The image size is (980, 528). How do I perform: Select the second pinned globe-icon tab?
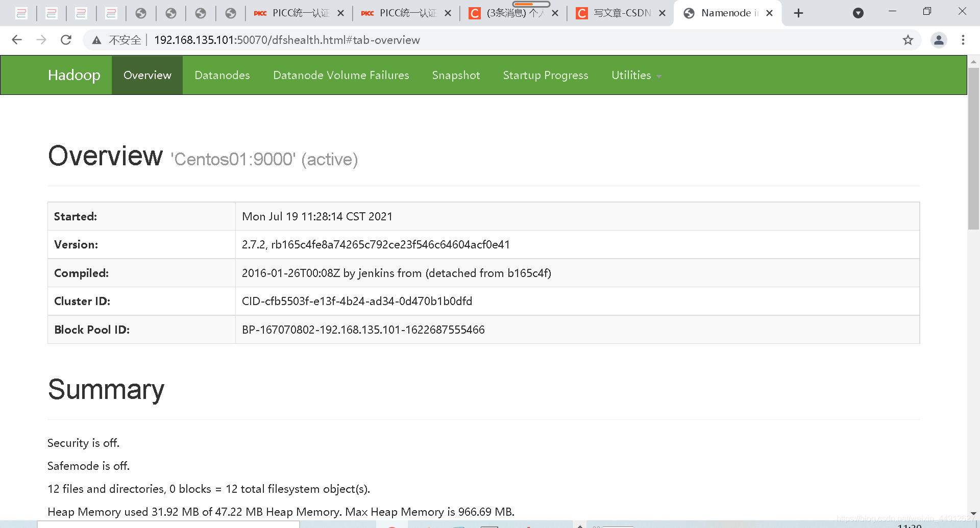(171, 13)
